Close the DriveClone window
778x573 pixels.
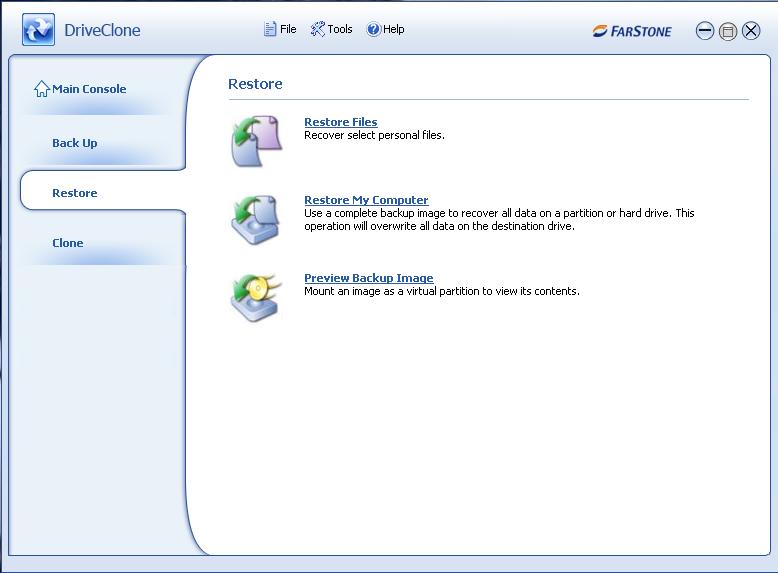[751, 31]
